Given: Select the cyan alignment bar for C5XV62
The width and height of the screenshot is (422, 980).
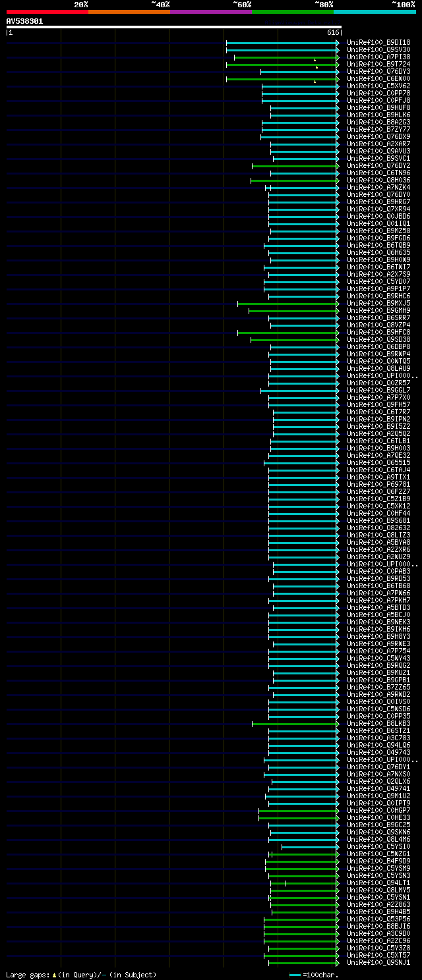Looking at the screenshot, I should pyautogui.click(x=301, y=86).
